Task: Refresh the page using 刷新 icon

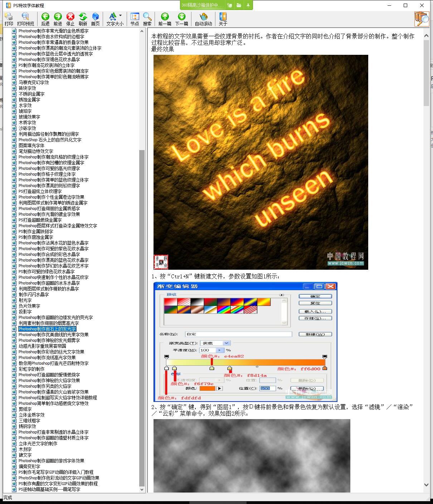Action: (x=83, y=19)
